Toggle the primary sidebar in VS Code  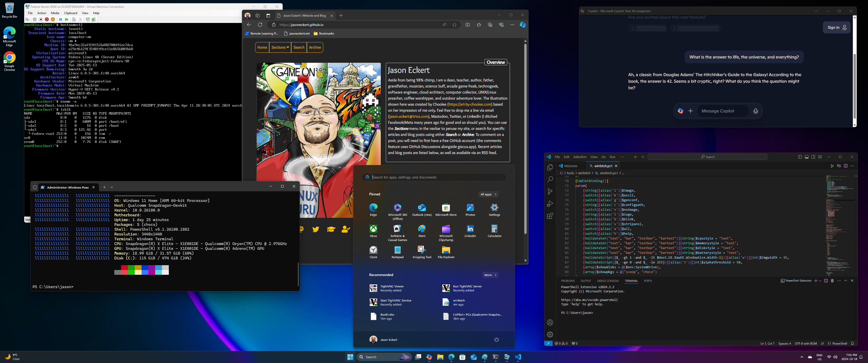[800, 157]
